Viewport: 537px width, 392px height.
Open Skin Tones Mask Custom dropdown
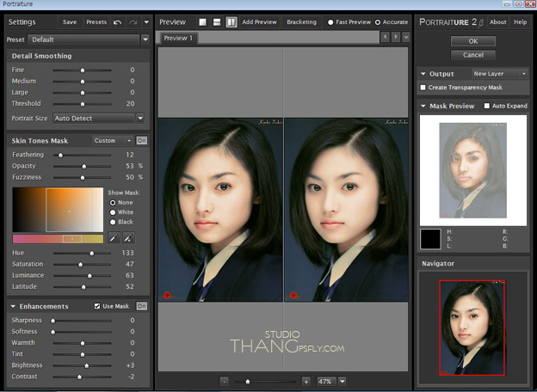[113, 141]
